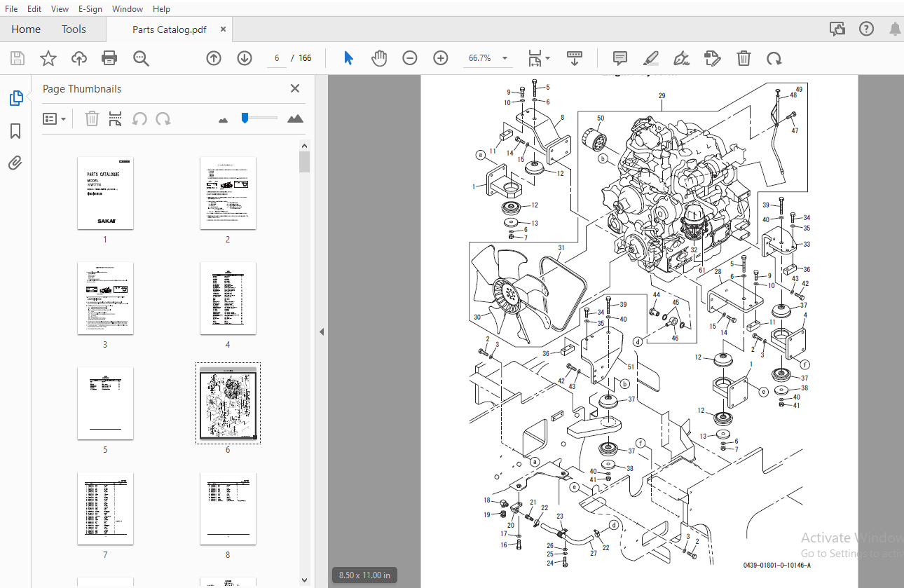Zoom in with the plus circle icon
Image resolution: width=904 pixels, height=588 pixels.
coord(441,58)
